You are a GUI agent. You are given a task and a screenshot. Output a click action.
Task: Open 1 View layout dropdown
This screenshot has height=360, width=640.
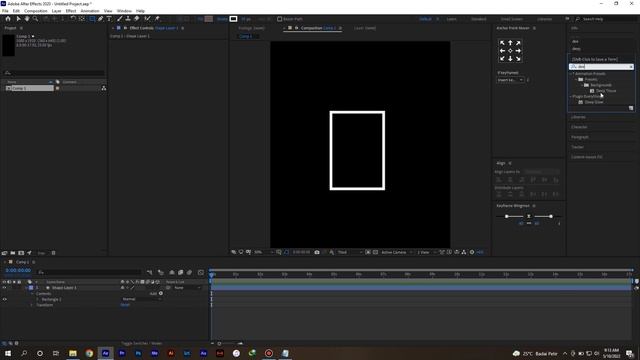pos(427,252)
